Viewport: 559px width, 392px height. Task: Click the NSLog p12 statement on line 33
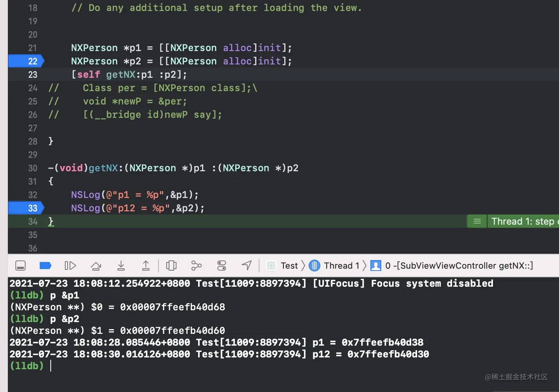point(138,208)
